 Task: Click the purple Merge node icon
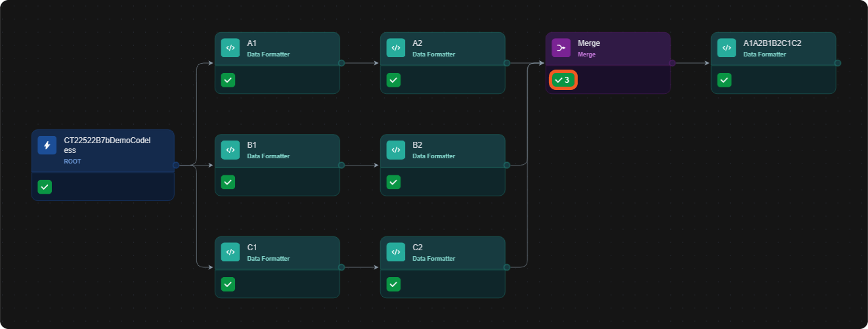pyautogui.click(x=561, y=48)
